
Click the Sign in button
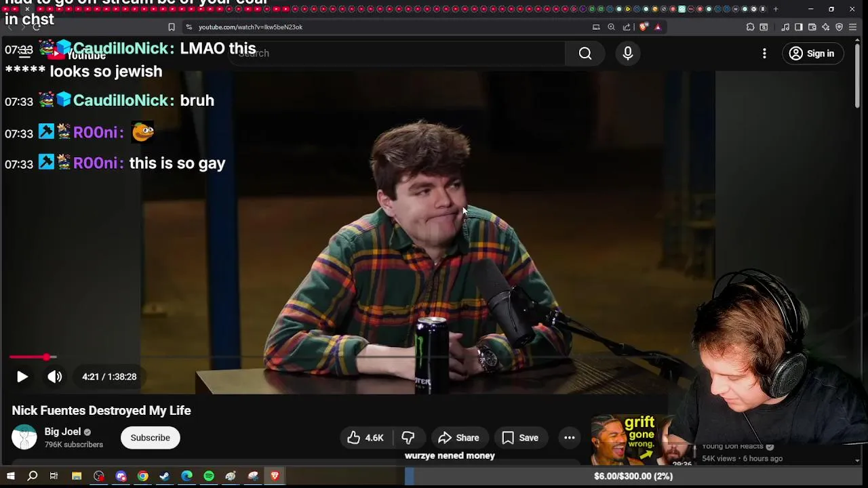click(x=812, y=54)
